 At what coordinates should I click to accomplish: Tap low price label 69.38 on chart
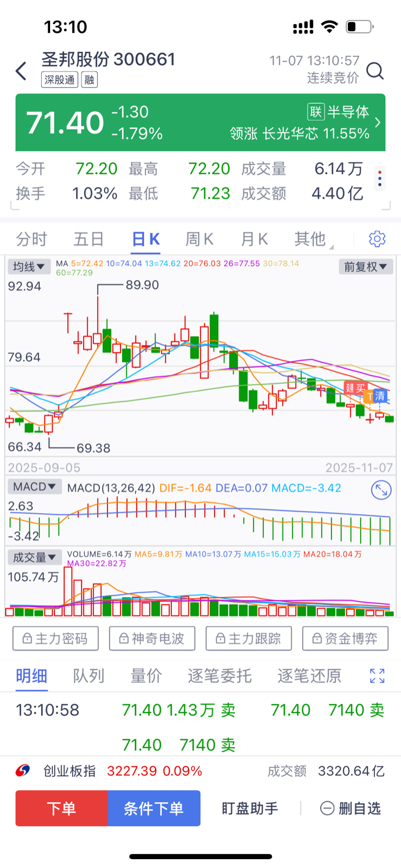[93, 448]
